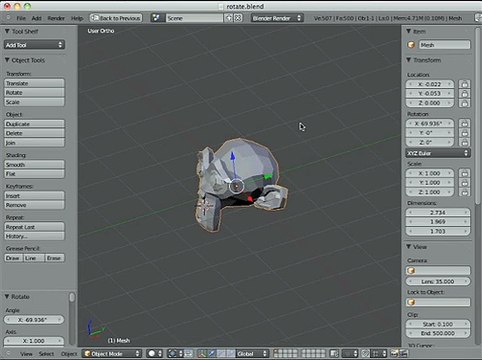Collapse the Rotate operator panel
The image size is (482, 360).
click(7, 296)
